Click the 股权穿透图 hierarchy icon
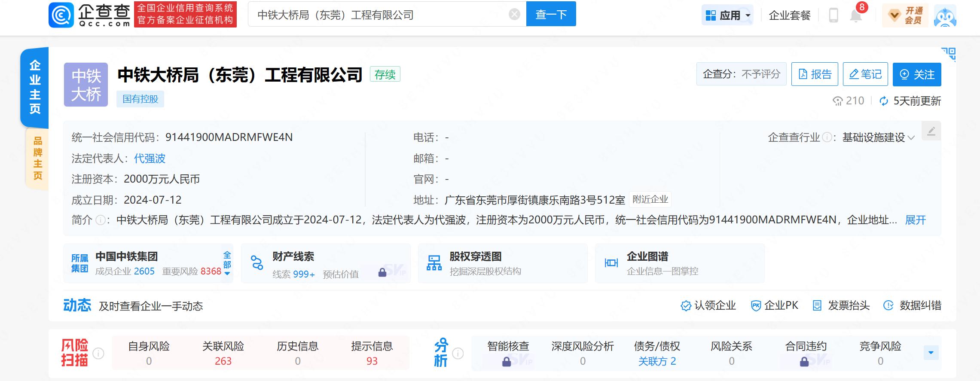The image size is (980, 381). (434, 263)
